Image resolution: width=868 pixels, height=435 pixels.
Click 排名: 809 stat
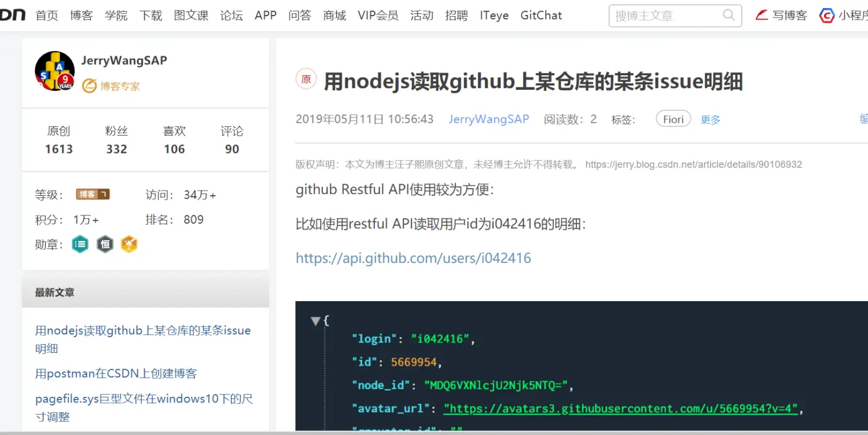pos(174,220)
